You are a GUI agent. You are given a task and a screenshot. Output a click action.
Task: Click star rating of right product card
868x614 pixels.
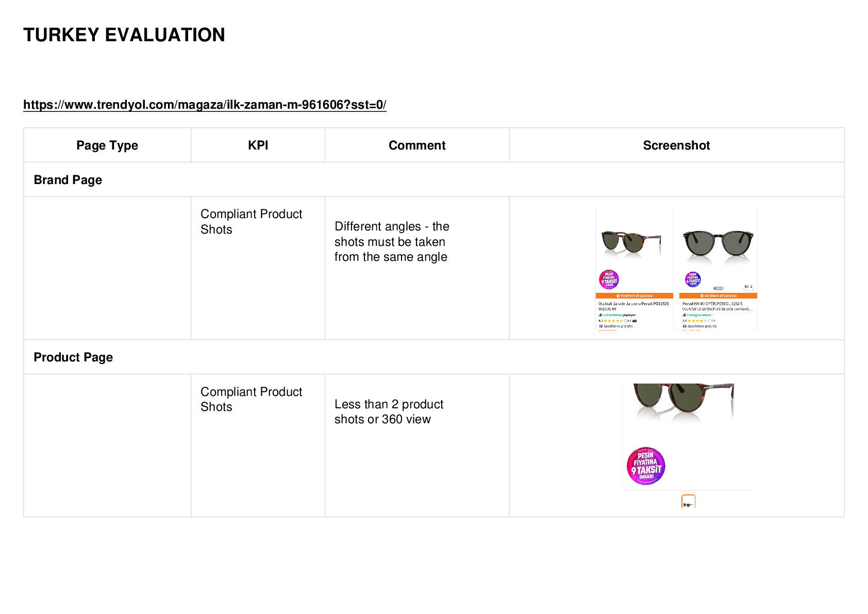point(697,321)
